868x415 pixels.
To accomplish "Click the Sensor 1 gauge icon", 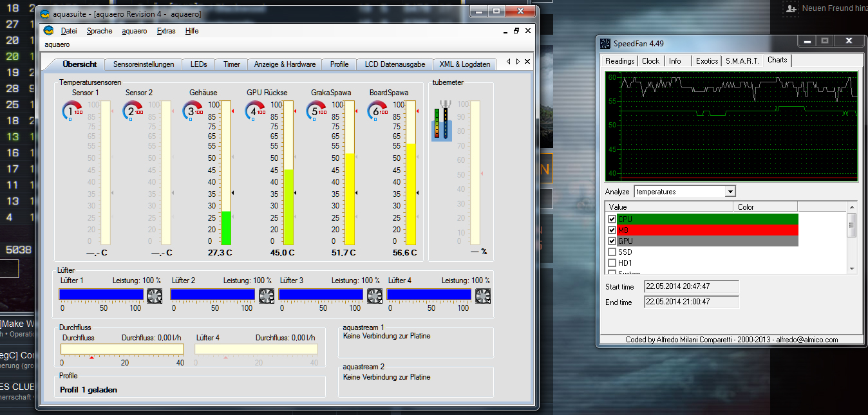I will (x=72, y=111).
